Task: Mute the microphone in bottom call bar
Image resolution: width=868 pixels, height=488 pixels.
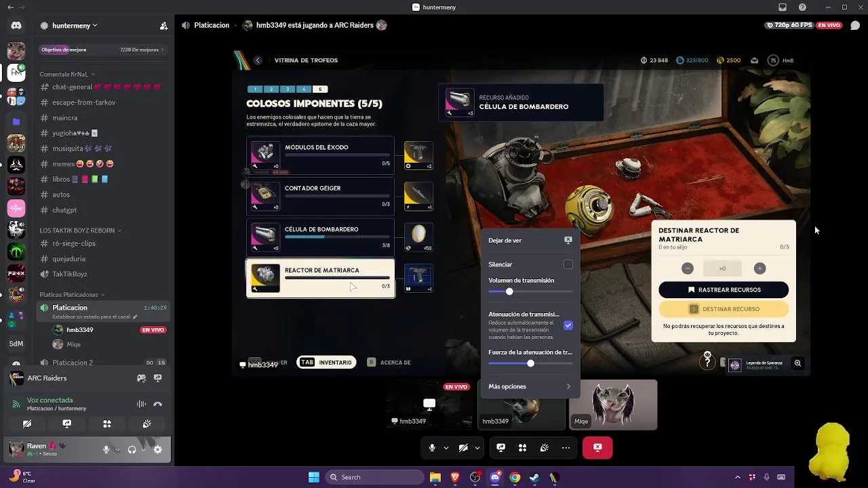Action: tap(432, 447)
